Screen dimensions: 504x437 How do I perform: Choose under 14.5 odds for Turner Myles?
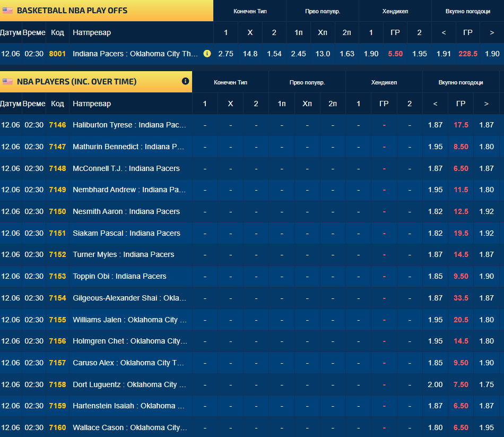pos(435,254)
